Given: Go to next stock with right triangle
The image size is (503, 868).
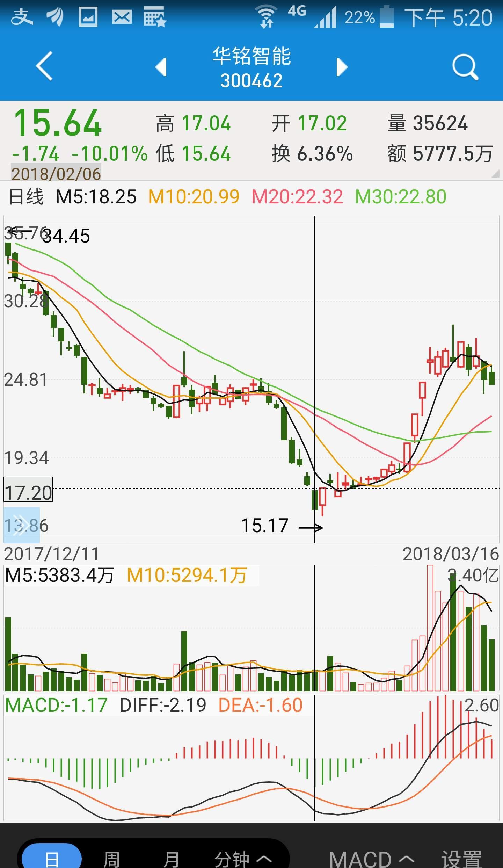Looking at the screenshot, I should [x=342, y=67].
